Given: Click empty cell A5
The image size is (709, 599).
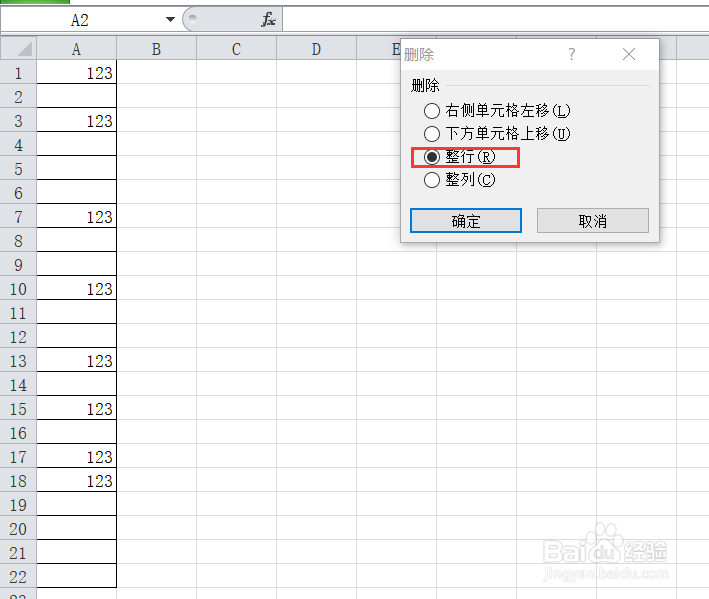Looking at the screenshot, I should click(x=76, y=168).
